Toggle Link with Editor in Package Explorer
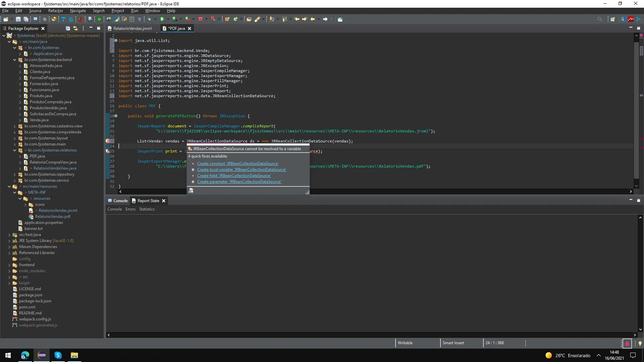644x362 pixels. tap(75, 28)
